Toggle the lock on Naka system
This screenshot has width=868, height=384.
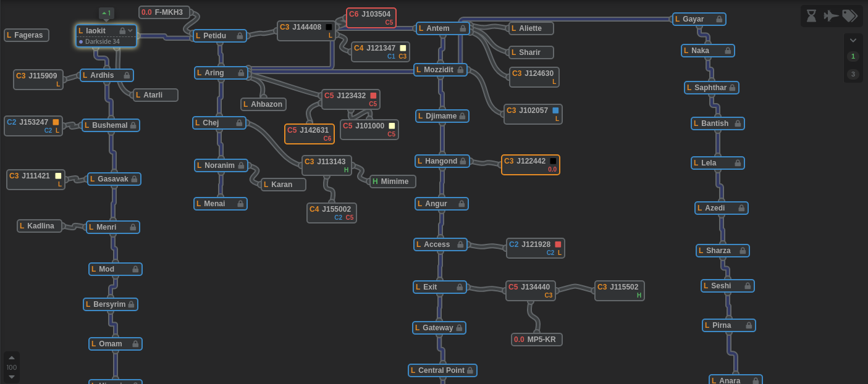pos(728,51)
